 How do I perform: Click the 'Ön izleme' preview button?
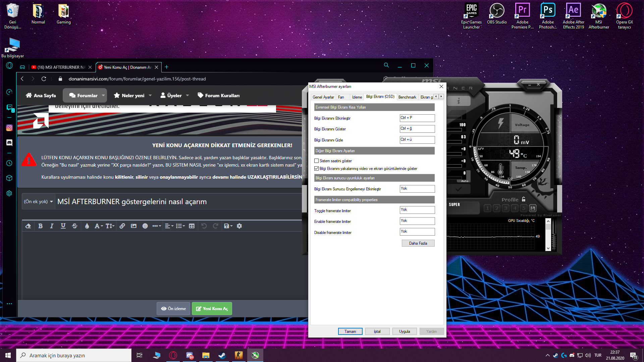coord(173,309)
